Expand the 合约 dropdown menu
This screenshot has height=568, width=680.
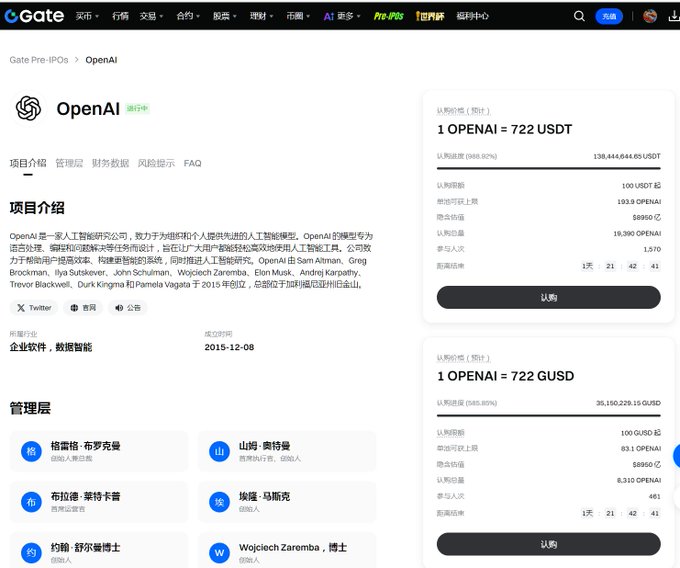click(188, 16)
